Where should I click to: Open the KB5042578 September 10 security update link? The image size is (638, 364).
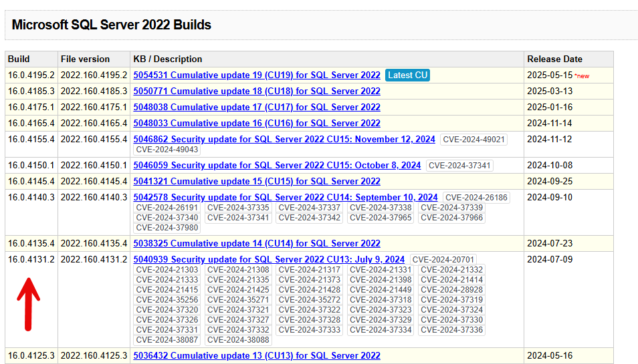click(x=286, y=197)
